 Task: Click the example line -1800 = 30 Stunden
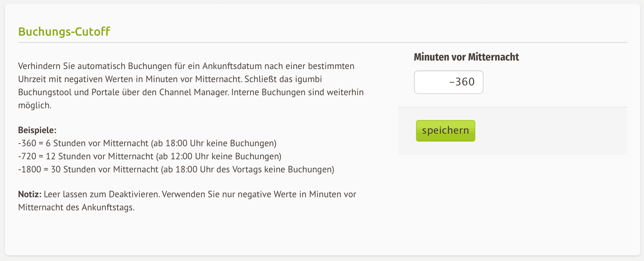click(x=176, y=169)
